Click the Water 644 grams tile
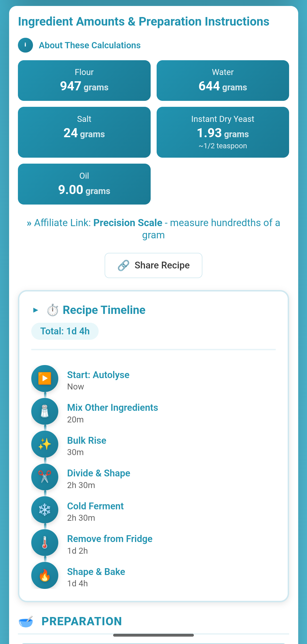Screen dimensions: 307x644 click(223, 80)
